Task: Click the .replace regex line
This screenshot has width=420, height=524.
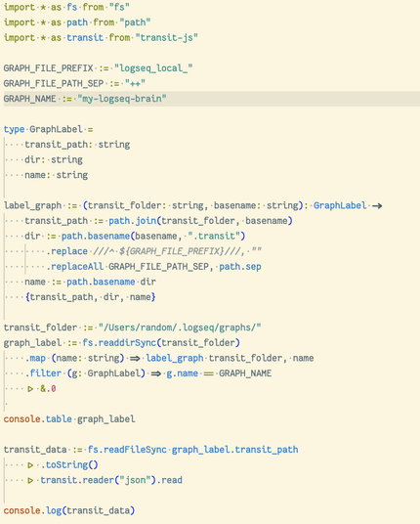Action: point(153,251)
